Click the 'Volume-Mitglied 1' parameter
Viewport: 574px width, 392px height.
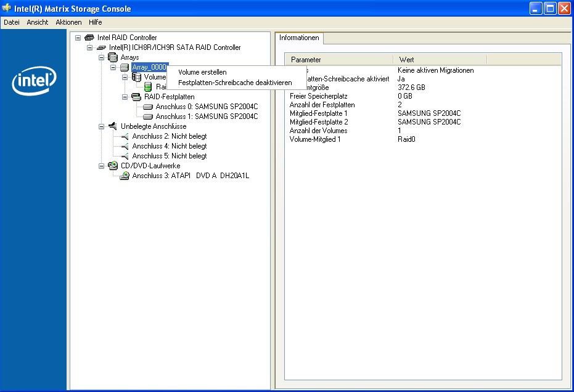pyautogui.click(x=315, y=139)
